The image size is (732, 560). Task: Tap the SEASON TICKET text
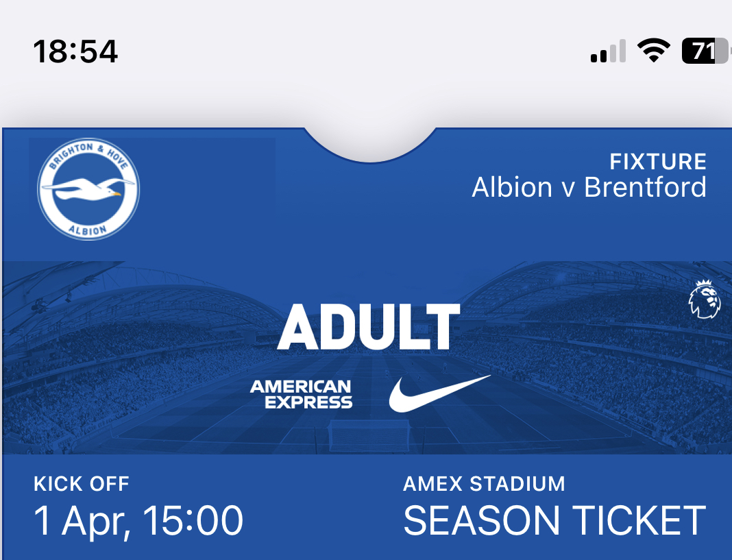click(x=554, y=520)
